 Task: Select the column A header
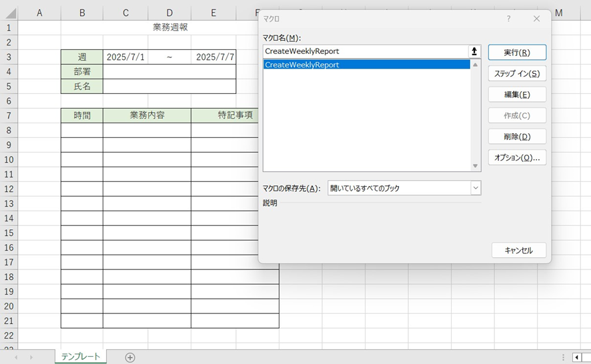[x=39, y=13]
